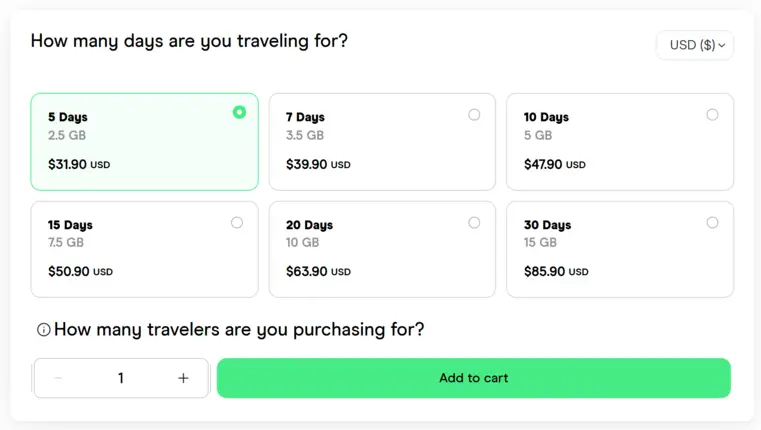This screenshot has width=761, height=430.
Task: Choose the 15 GB plan card
Action: [620, 249]
